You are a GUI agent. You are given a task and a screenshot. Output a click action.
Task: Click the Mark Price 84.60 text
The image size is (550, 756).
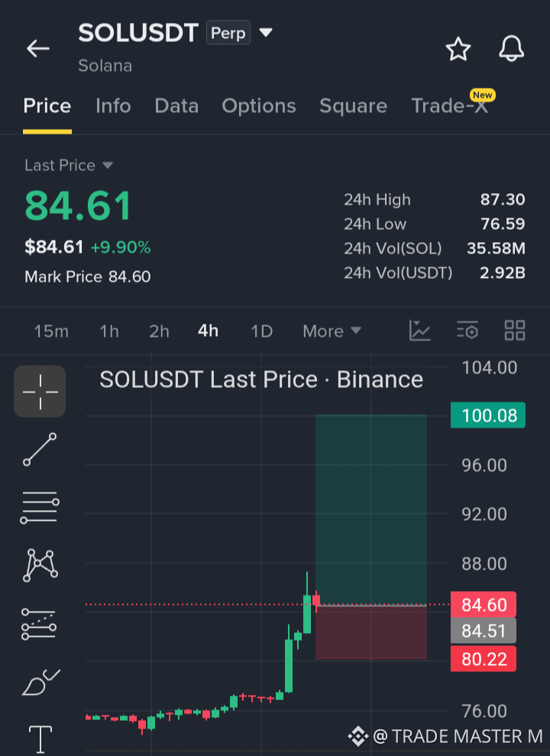(x=87, y=276)
